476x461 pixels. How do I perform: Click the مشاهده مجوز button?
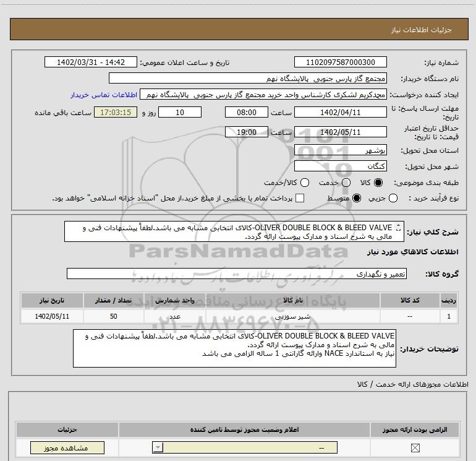pos(67,448)
